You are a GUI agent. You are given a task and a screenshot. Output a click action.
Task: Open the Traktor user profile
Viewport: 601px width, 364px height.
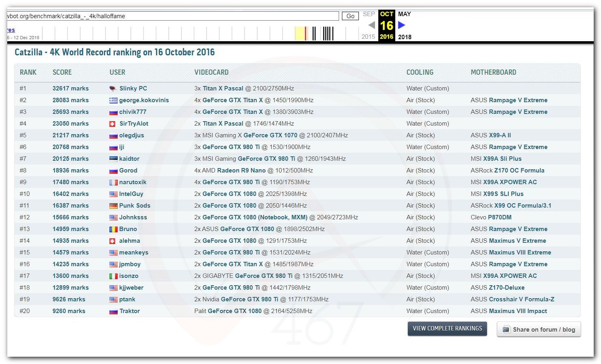point(129,311)
